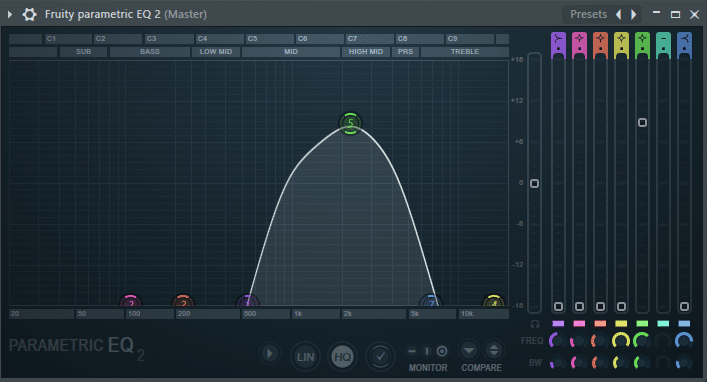This screenshot has height=382, width=707.
Task: Click the orange band 3 BW knob
Action: click(600, 363)
